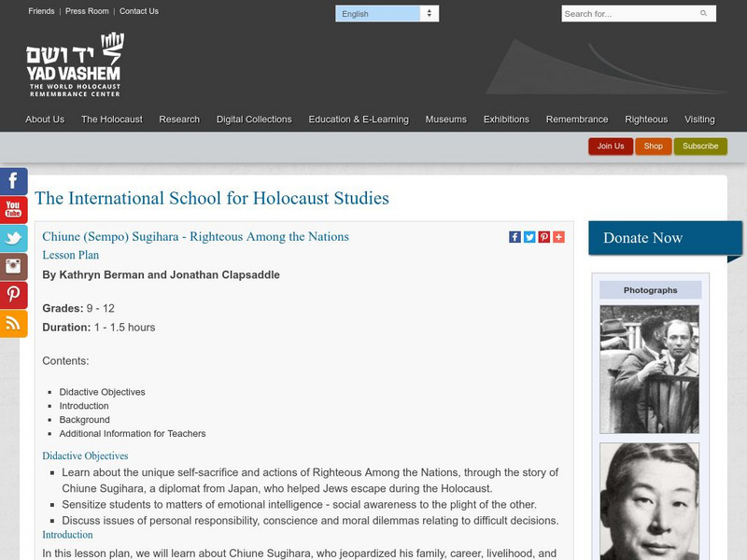The width and height of the screenshot is (747, 560).
Task: Click the search magnifier icon
Action: [x=703, y=13]
